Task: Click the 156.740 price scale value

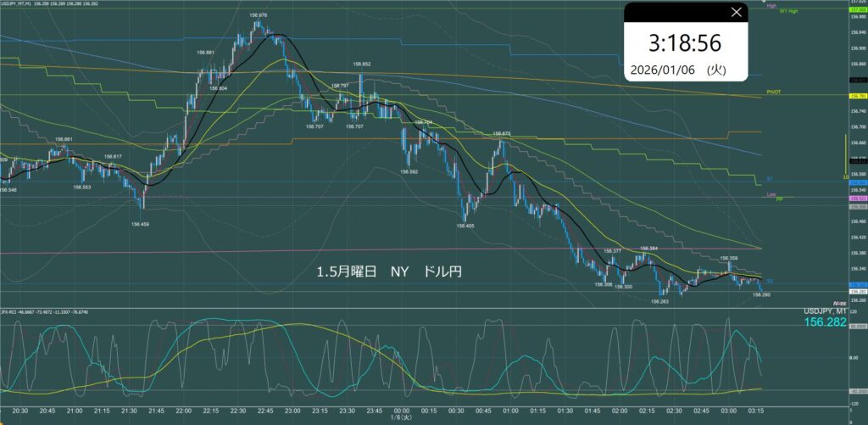Action: tap(858, 111)
